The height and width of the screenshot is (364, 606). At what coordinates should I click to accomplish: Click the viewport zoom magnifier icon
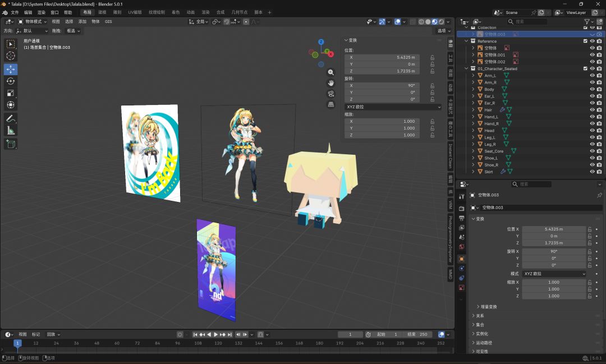tap(331, 72)
